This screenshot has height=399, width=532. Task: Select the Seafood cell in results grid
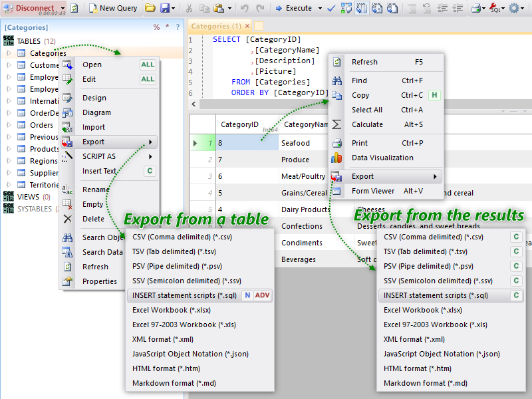304,143
